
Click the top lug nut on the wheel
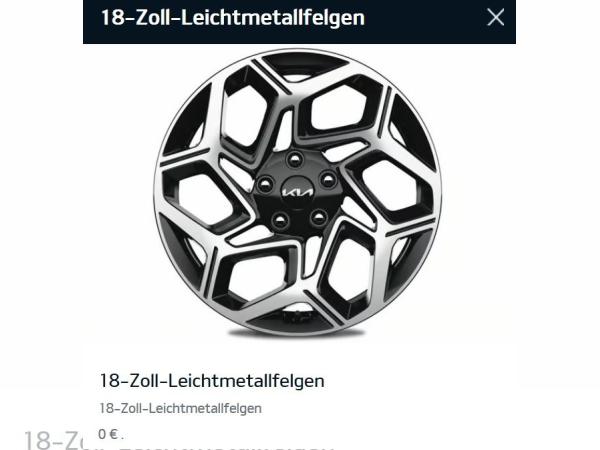click(x=295, y=160)
